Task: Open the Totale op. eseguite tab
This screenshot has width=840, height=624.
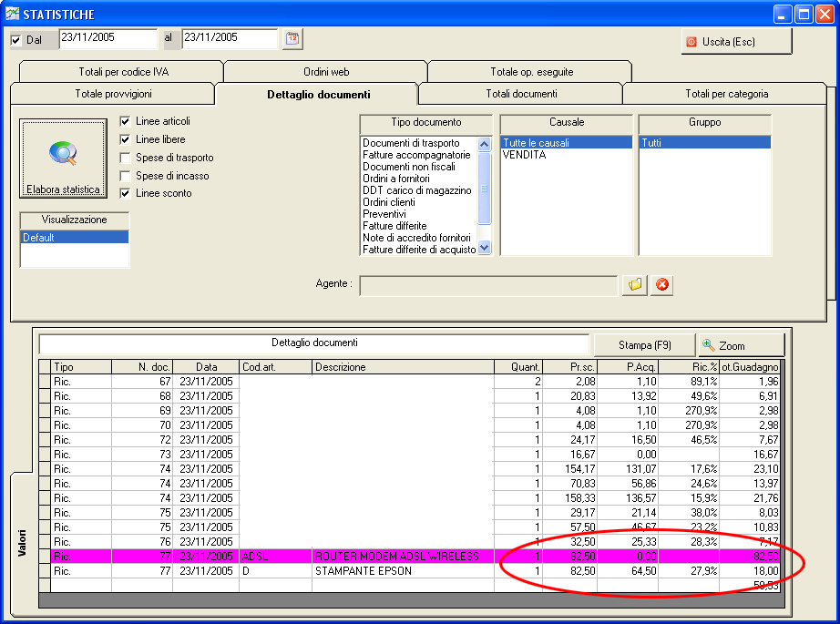Action: click(x=531, y=72)
